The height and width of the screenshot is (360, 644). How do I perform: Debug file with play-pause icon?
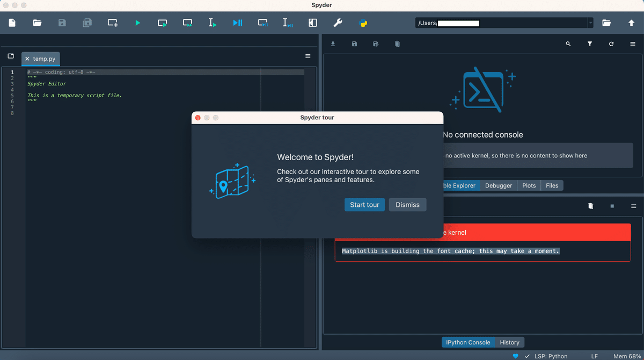pyautogui.click(x=238, y=23)
